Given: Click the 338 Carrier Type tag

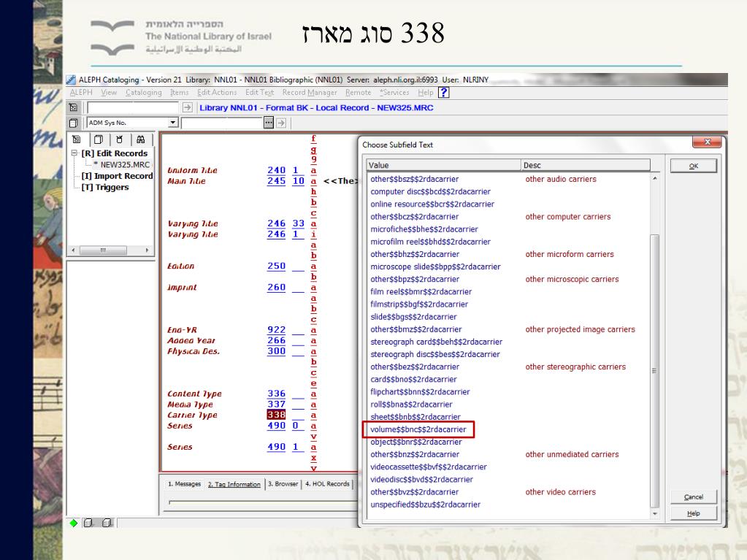Looking at the screenshot, I should (x=276, y=415).
